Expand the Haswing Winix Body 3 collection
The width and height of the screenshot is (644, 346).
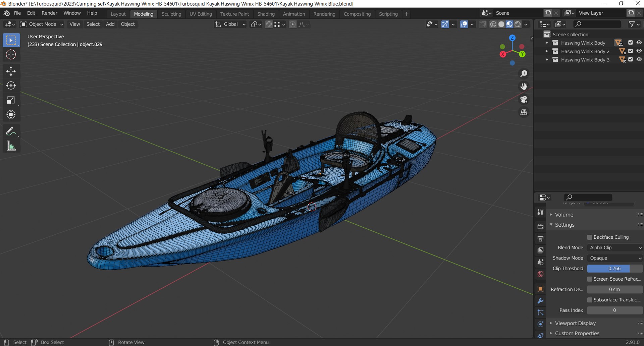click(547, 60)
